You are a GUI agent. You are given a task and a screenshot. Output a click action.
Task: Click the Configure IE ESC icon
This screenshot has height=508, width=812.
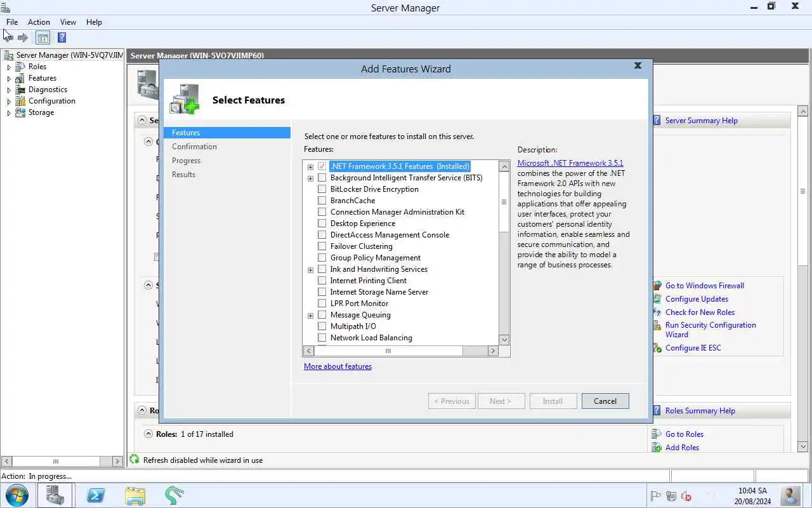[x=657, y=348]
